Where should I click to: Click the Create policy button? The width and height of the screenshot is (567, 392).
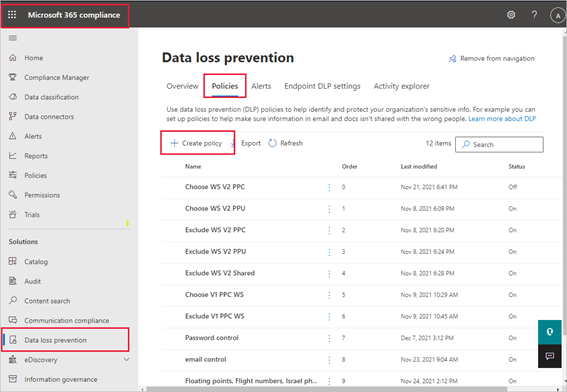(196, 143)
